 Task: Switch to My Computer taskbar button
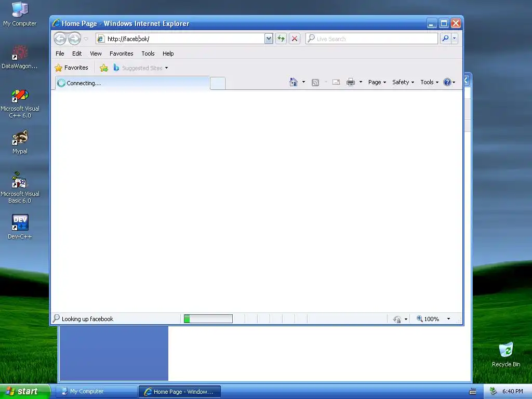point(96,392)
